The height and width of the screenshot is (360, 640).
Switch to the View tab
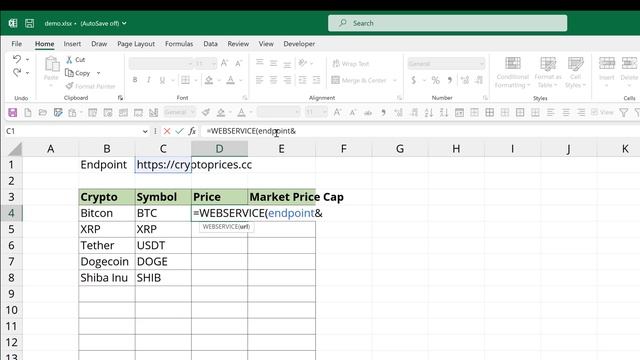tap(266, 44)
